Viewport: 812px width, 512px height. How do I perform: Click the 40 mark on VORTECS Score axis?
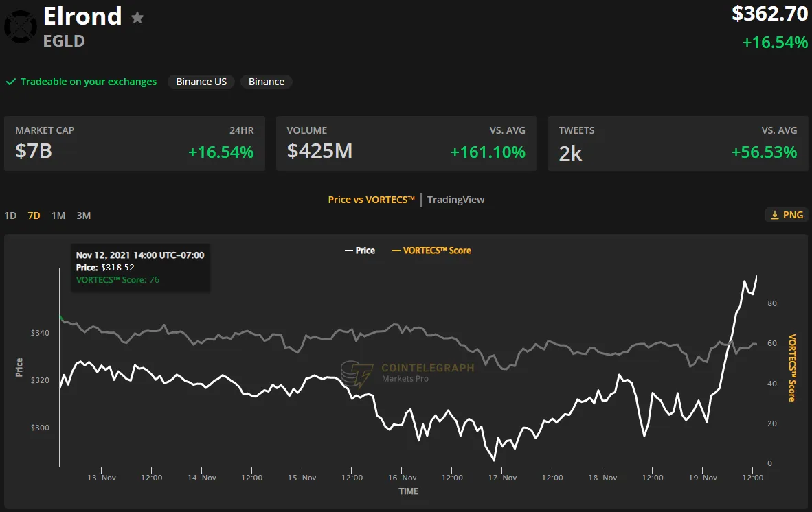click(771, 383)
